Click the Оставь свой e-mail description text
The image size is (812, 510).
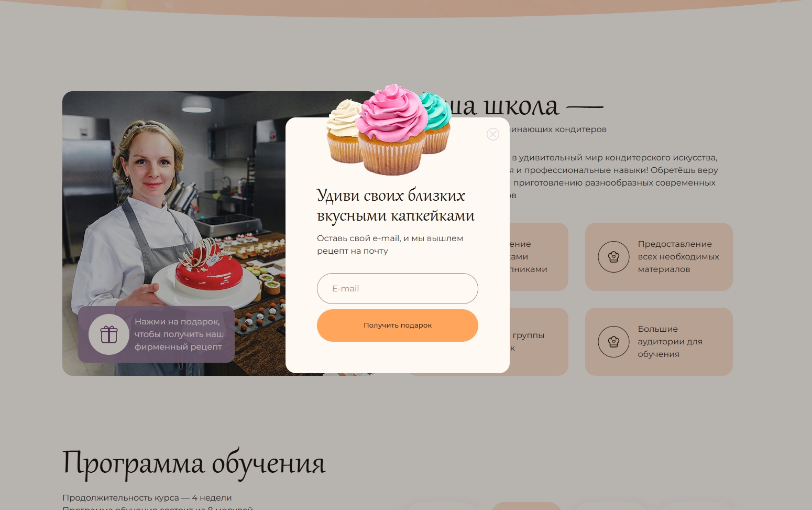click(390, 244)
